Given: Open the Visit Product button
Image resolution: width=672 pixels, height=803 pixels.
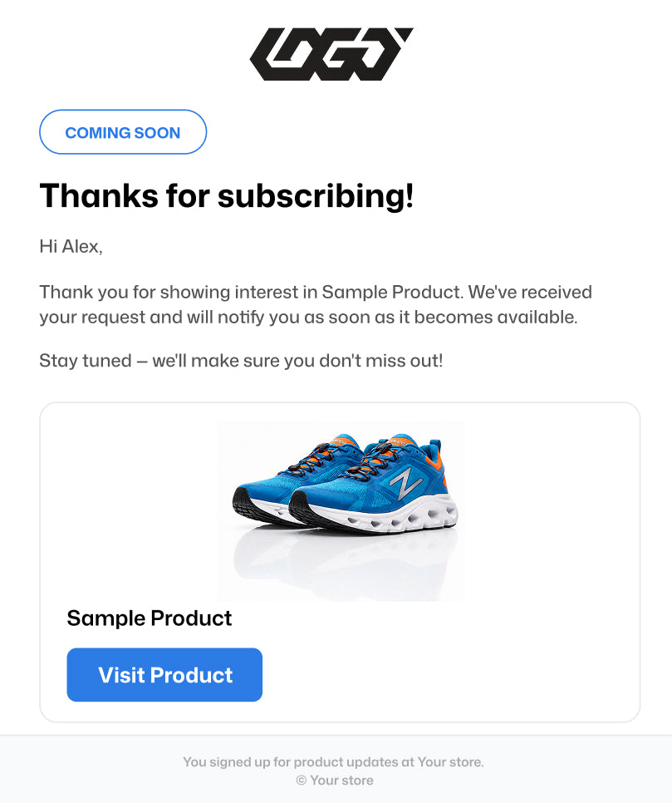Looking at the screenshot, I should point(164,674).
